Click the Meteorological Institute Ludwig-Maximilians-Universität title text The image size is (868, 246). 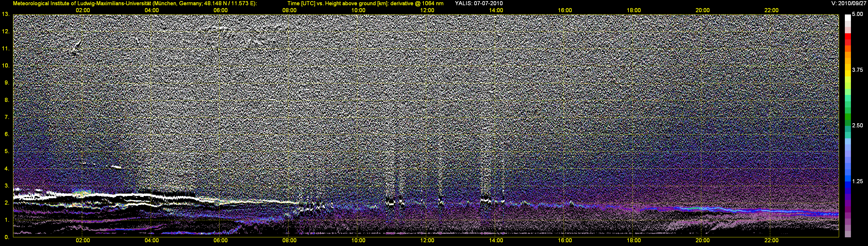coord(135,3)
